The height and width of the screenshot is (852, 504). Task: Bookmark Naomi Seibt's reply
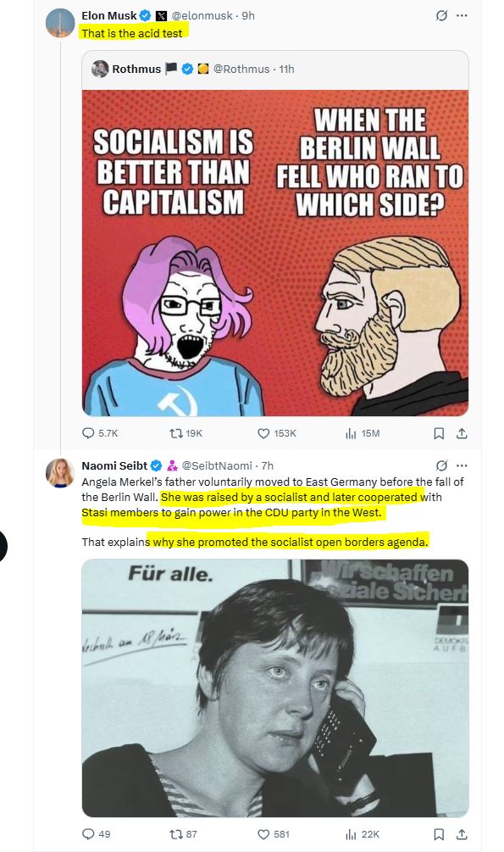point(439,834)
